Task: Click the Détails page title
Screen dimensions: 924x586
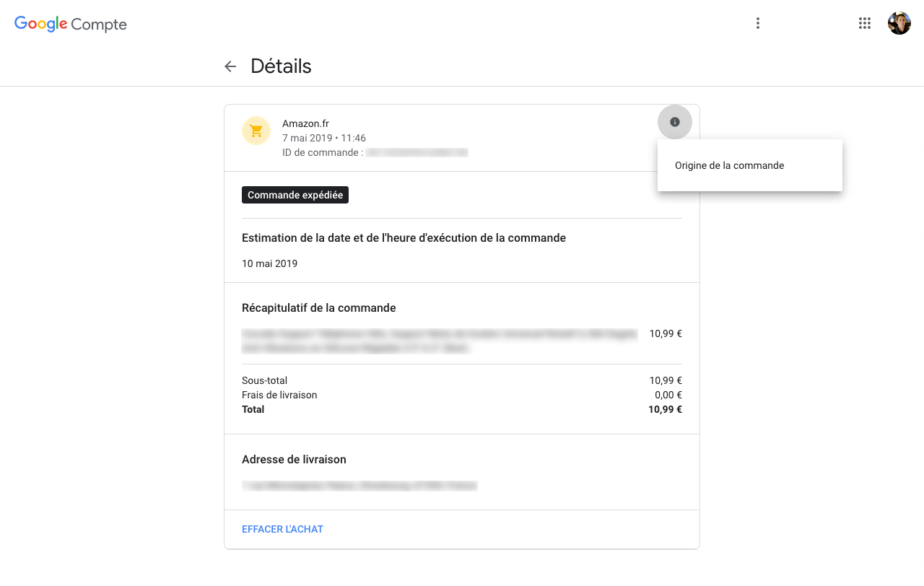Action: click(x=281, y=66)
